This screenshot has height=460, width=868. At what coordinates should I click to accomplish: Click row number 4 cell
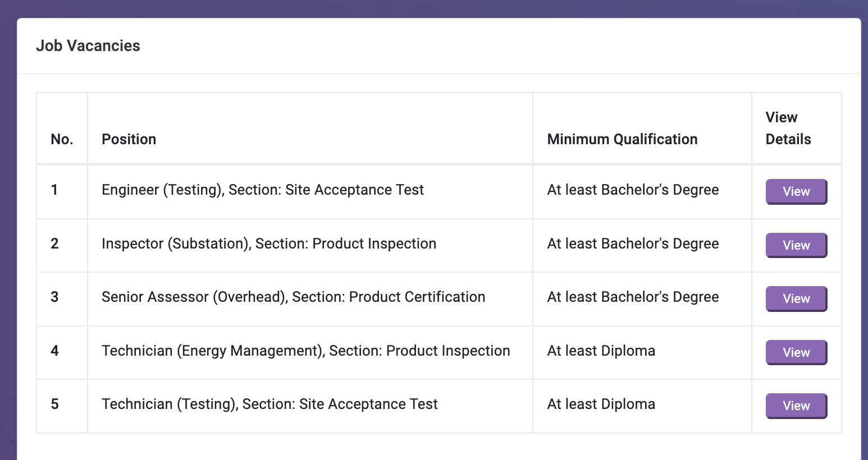[x=54, y=351]
